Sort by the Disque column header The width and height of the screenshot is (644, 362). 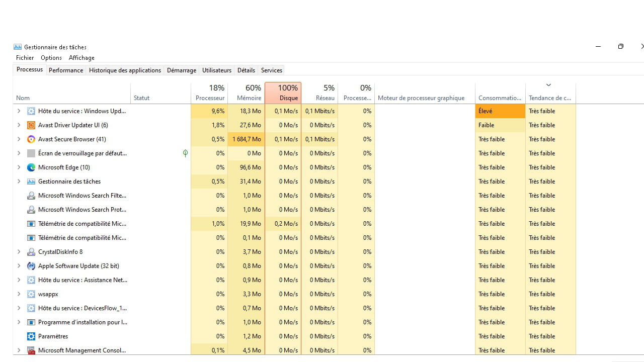(x=283, y=93)
